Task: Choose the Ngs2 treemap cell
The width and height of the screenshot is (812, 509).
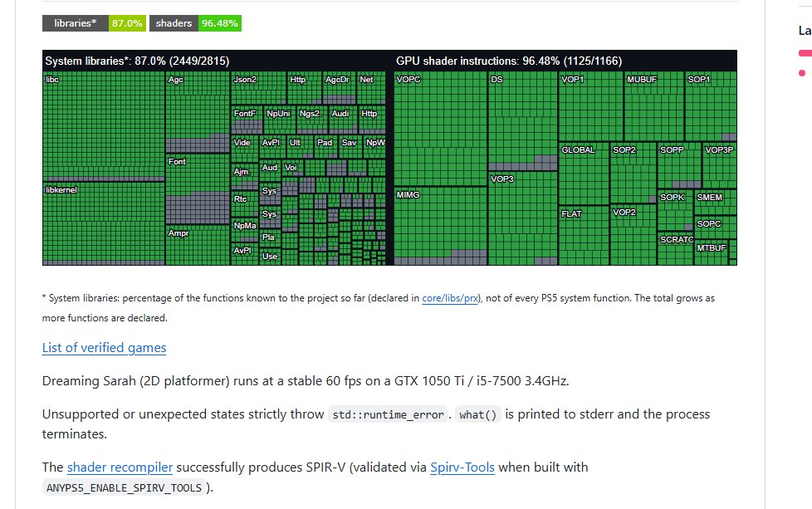Action: coord(313,120)
